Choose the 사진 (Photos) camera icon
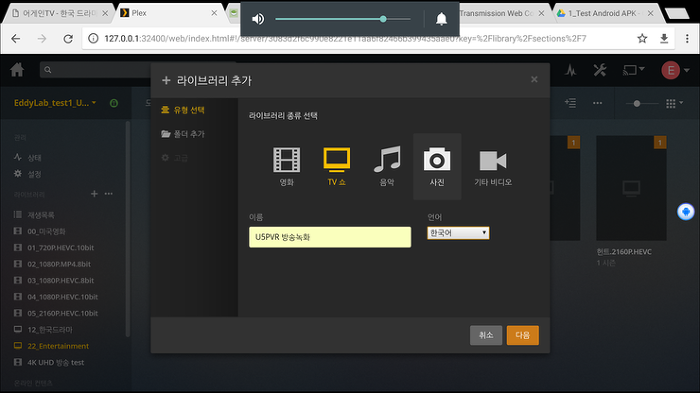700x393 pixels. click(437, 160)
